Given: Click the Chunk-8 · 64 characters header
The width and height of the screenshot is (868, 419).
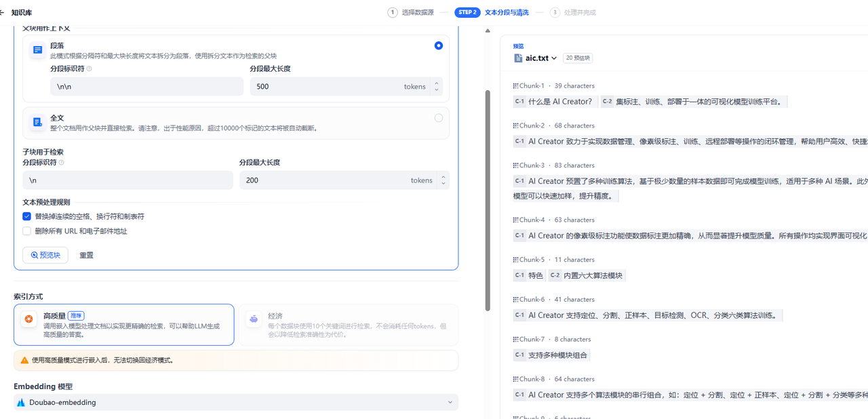Looking at the screenshot, I should tap(553, 380).
